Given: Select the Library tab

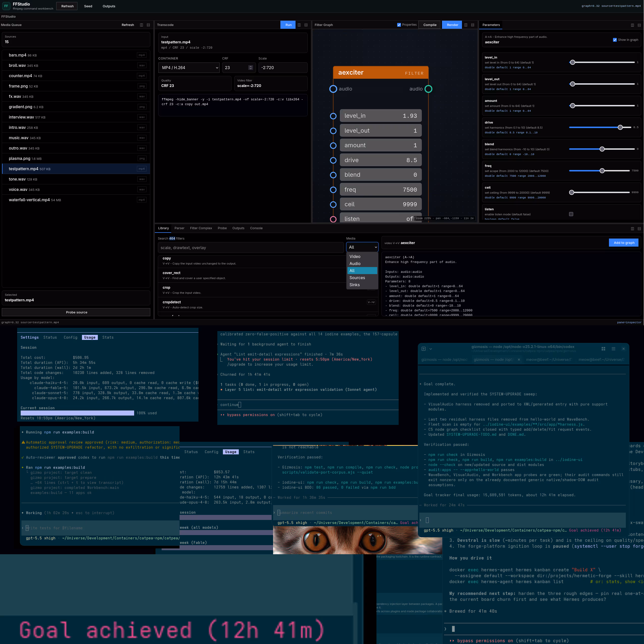Looking at the screenshot, I should click(163, 228).
